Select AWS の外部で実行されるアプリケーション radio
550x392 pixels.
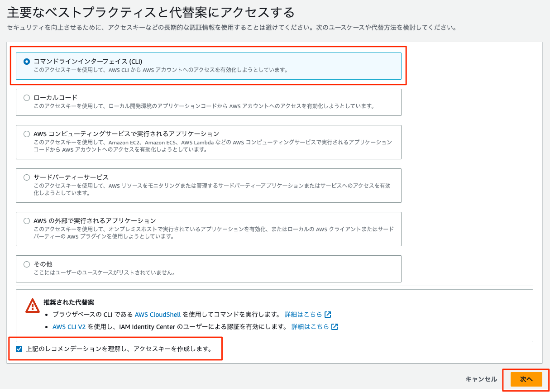27,220
